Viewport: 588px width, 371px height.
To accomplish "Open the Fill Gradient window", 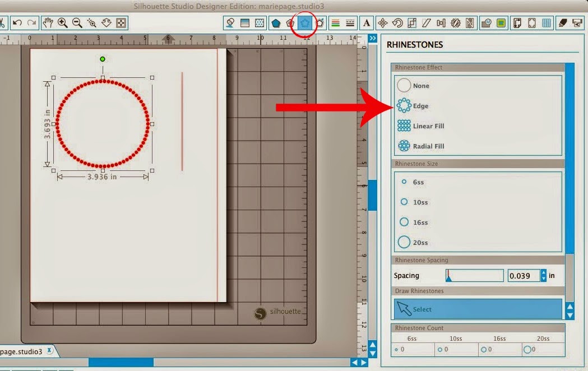I will tap(245, 23).
